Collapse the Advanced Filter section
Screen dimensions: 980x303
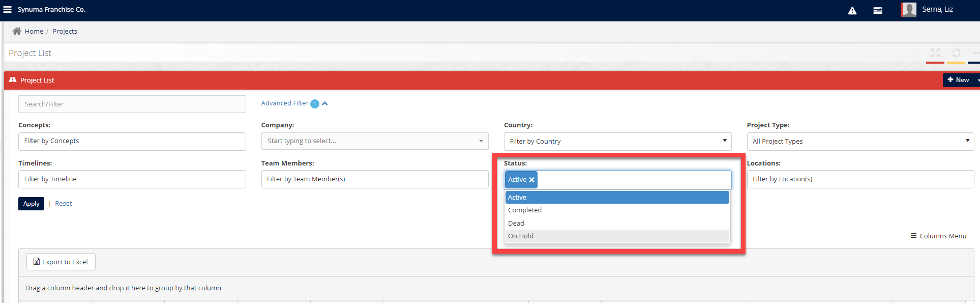(x=325, y=103)
